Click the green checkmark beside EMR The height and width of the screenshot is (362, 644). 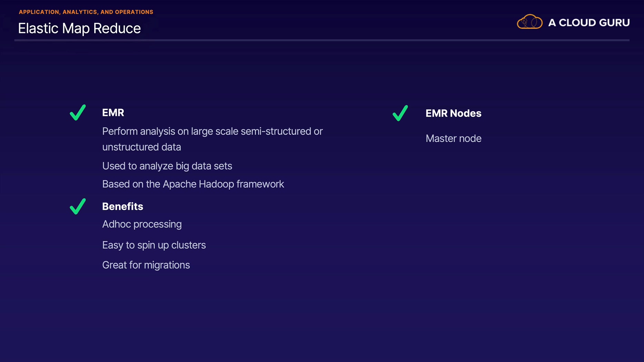point(78,112)
